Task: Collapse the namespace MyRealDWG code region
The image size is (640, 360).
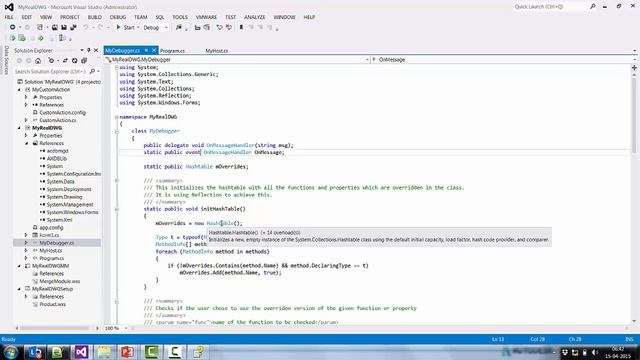Action: 116,117
